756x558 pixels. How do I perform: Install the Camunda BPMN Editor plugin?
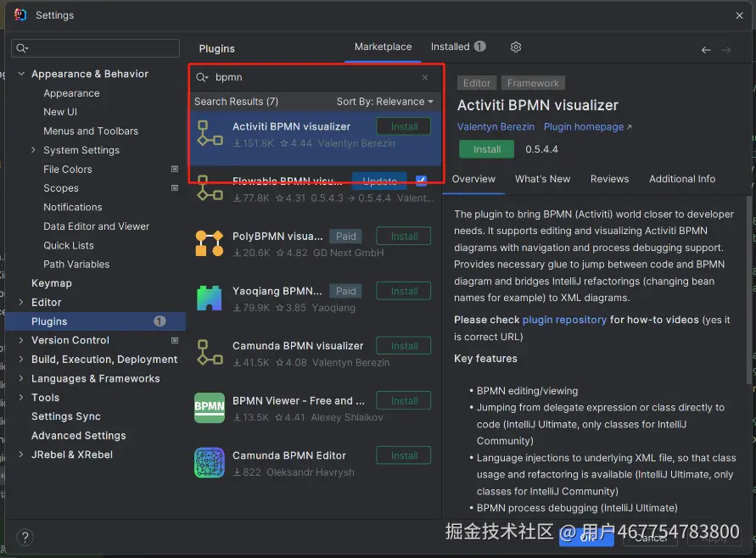404,456
